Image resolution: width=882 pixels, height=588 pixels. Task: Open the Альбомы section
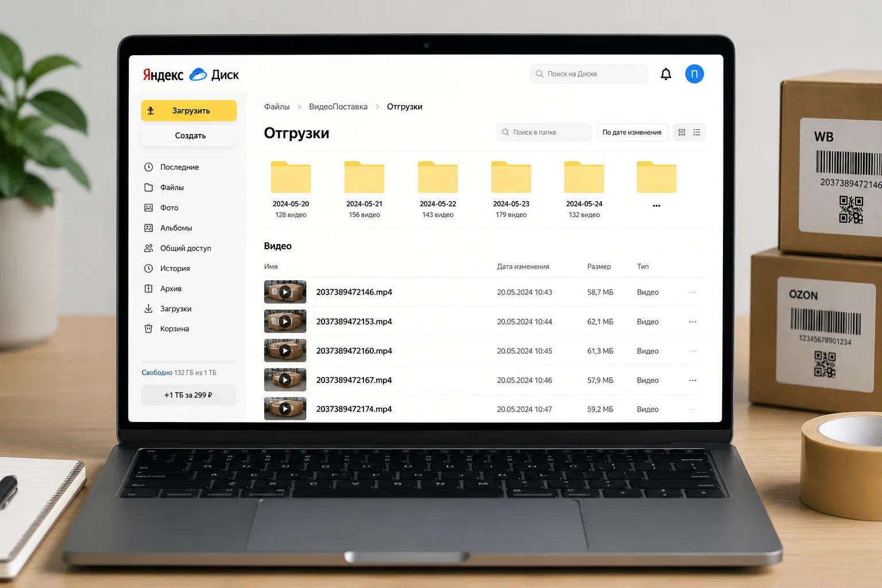click(x=176, y=228)
